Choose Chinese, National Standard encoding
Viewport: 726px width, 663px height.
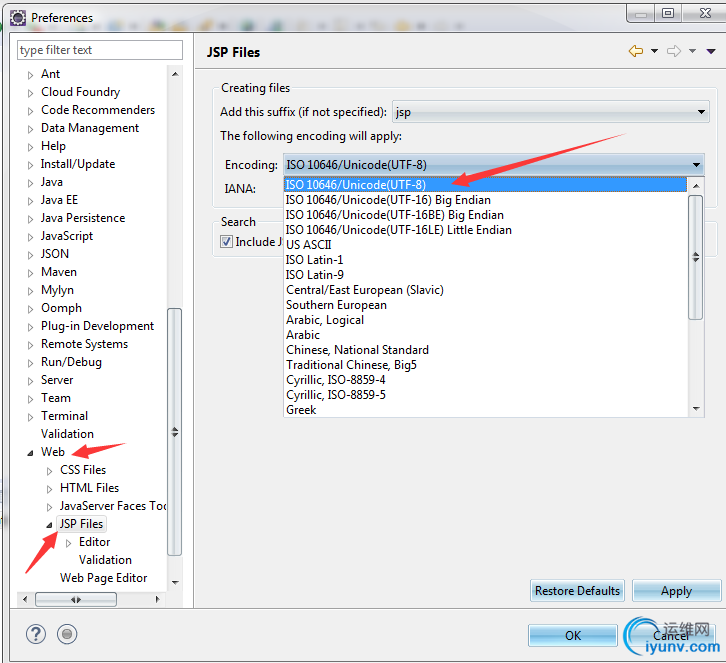point(485,350)
